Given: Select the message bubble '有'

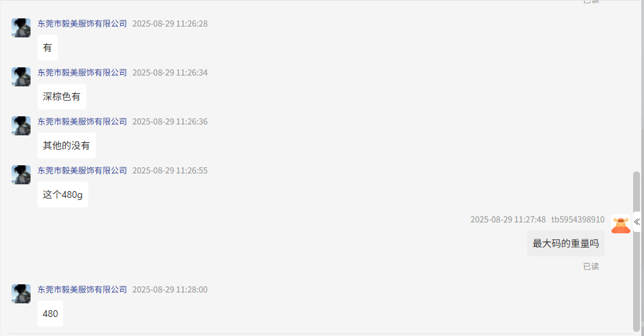Looking at the screenshot, I should click(48, 48).
